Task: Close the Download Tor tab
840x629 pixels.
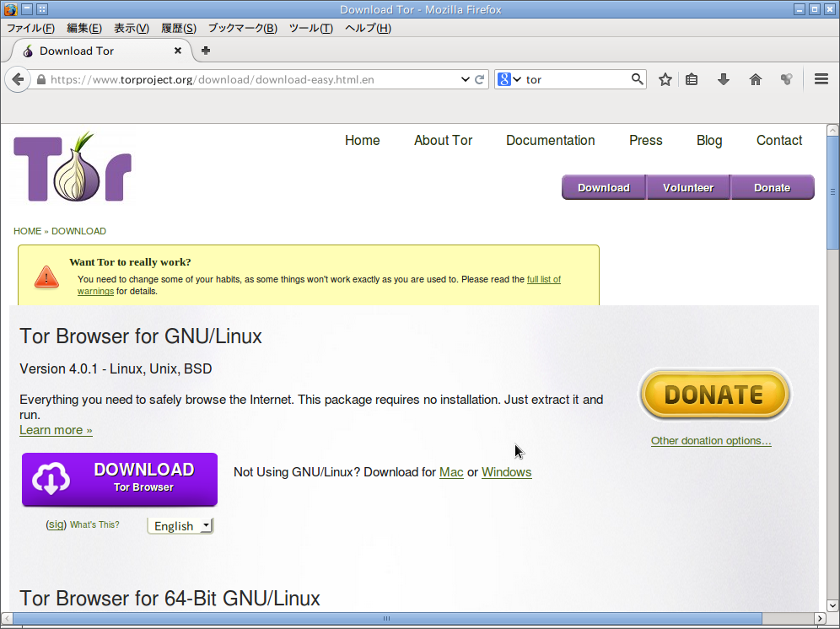Action: [x=178, y=51]
